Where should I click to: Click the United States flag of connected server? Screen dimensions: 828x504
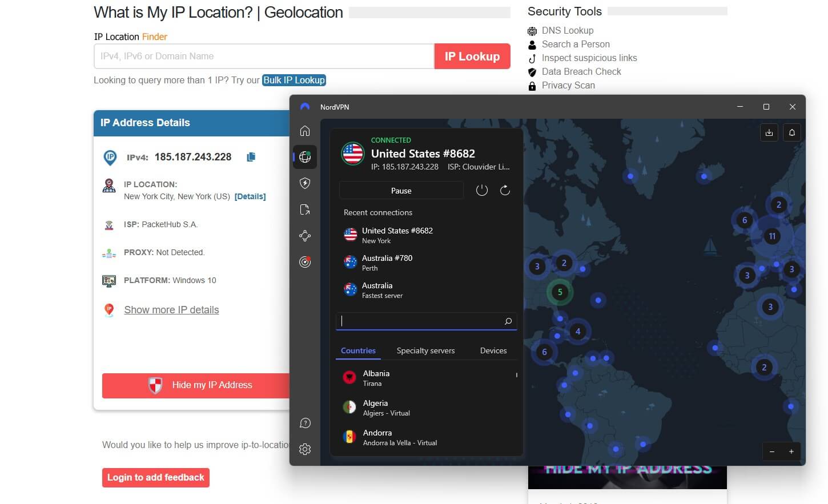[x=353, y=154]
